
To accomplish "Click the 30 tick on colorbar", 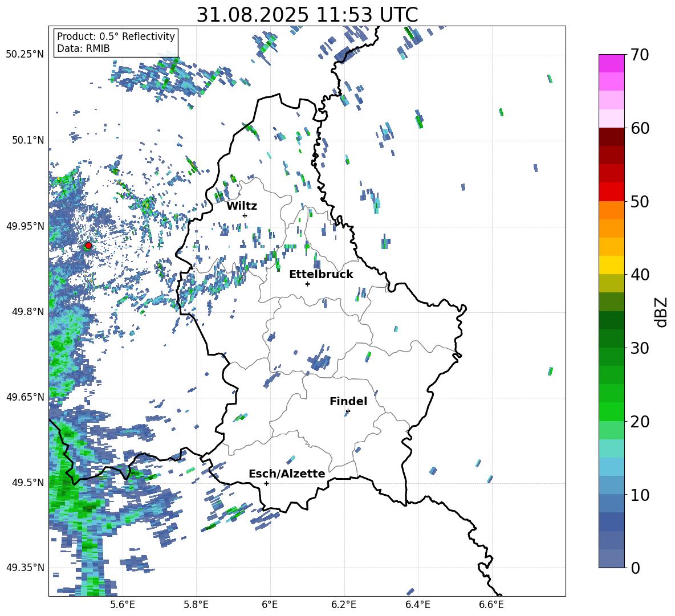I will pyautogui.click(x=639, y=348).
